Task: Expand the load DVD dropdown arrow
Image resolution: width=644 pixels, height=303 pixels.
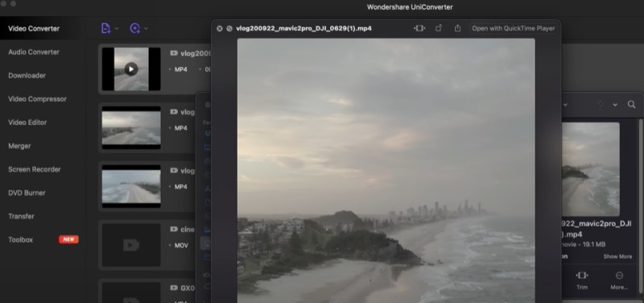Action: click(146, 28)
